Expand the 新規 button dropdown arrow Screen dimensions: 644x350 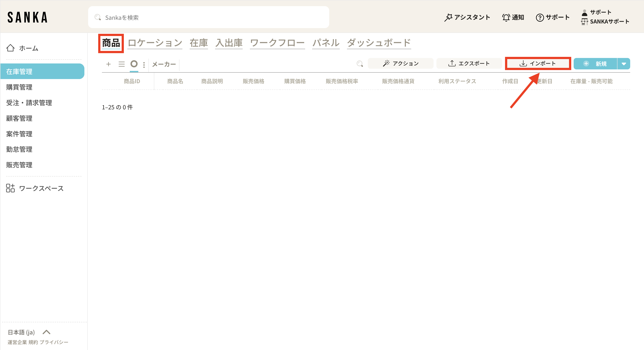click(624, 64)
